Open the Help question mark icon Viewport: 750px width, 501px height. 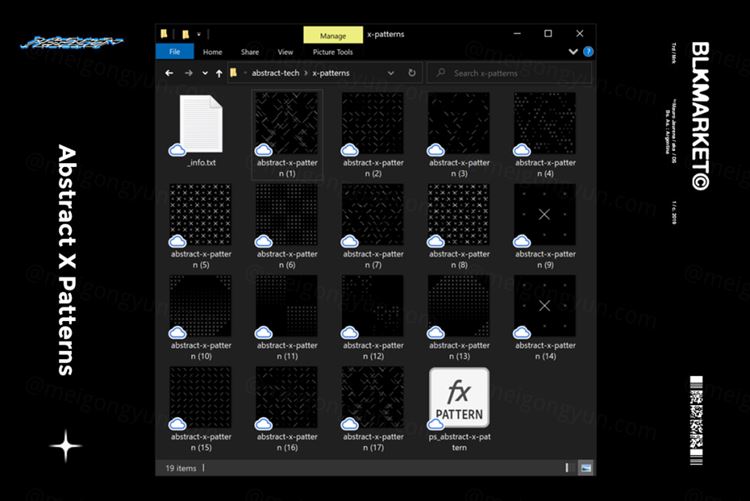[x=587, y=52]
